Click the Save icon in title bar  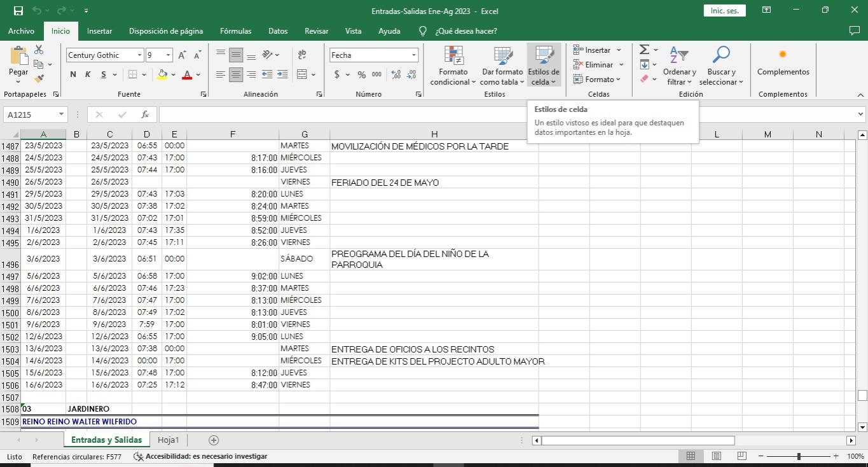coord(18,11)
